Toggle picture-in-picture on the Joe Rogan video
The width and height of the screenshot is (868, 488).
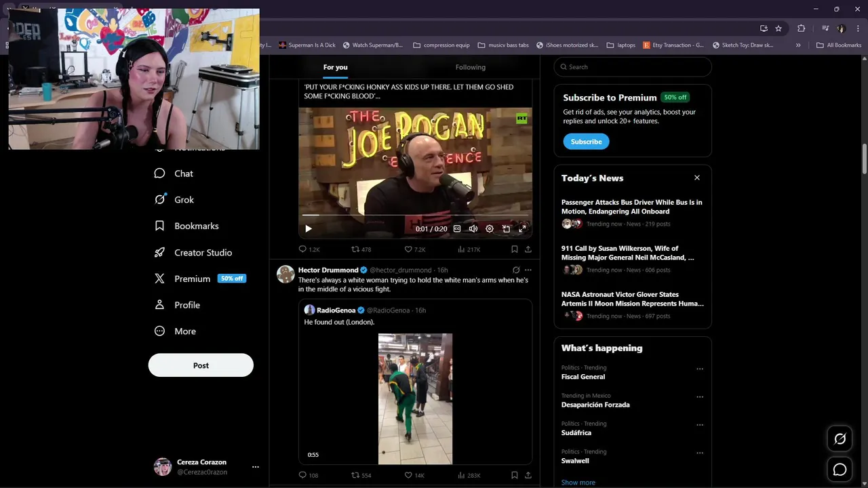pyautogui.click(x=506, y=229)
